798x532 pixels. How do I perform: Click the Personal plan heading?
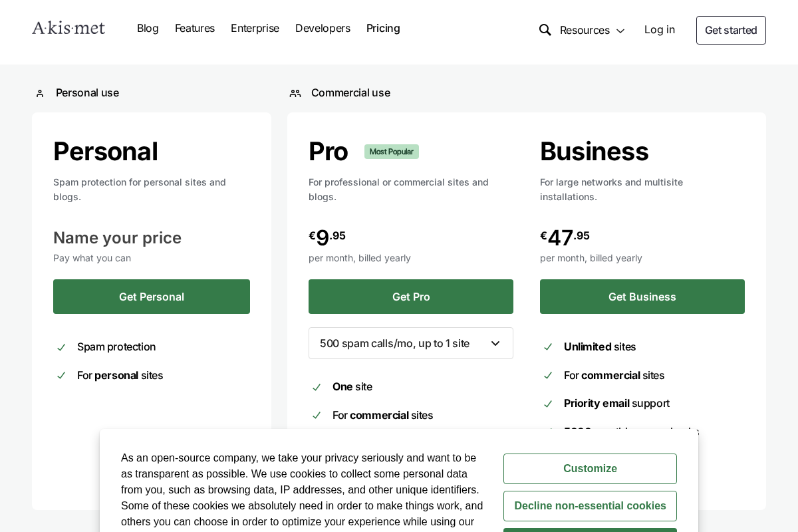(x=106, y=151)
